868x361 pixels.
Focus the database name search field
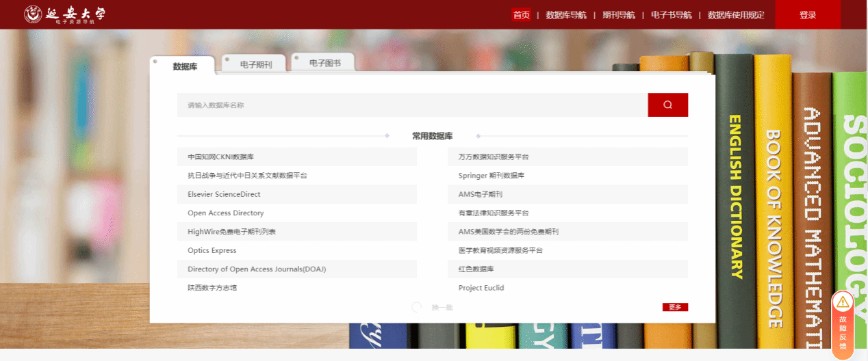[x=412, y=105]
